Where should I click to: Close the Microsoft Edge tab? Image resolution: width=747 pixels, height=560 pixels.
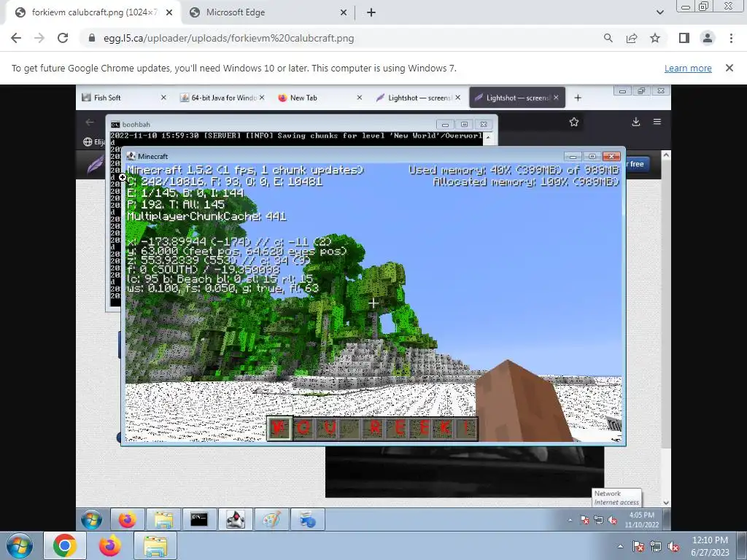pos(343,12)
